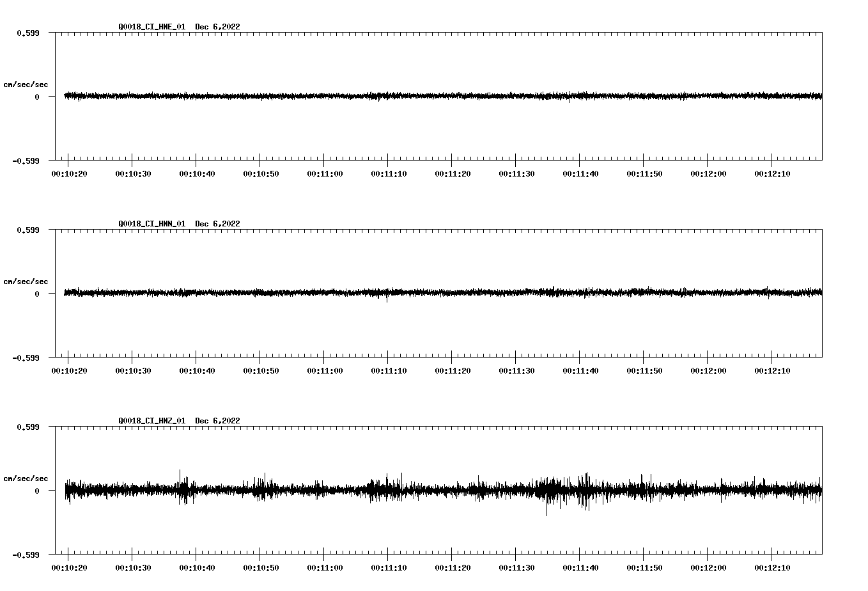Click the 00:10:50 time label under bottom plot

click(x=261, y=567)
